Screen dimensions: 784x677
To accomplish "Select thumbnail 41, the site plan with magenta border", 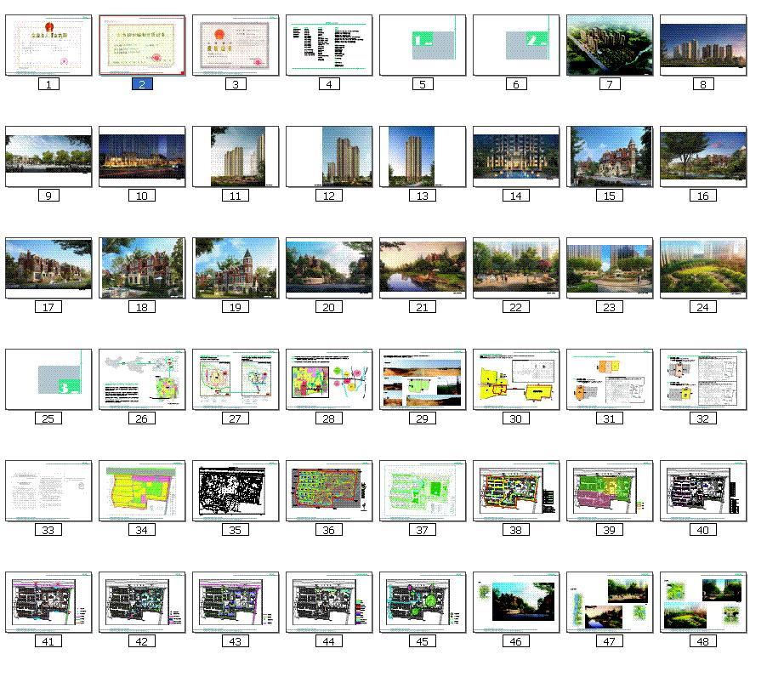I will pos(48,602).
